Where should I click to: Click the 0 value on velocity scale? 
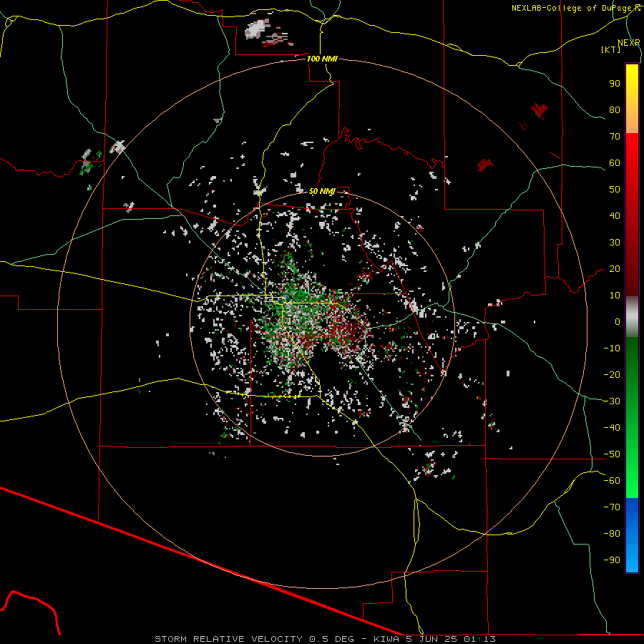[x=618, y=321]
